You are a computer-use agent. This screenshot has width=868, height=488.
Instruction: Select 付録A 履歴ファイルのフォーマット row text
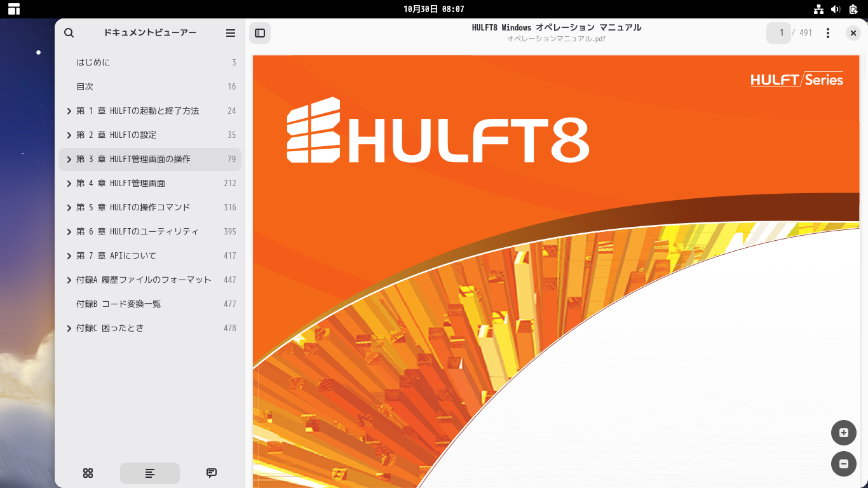point(144,280)
